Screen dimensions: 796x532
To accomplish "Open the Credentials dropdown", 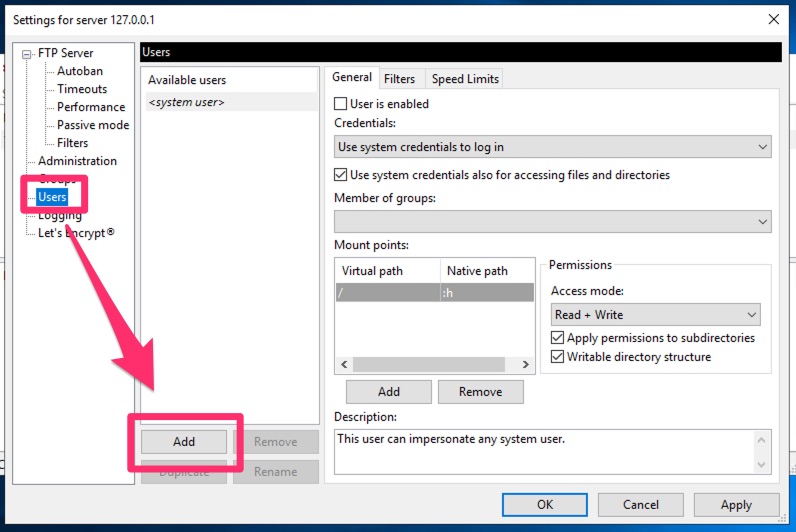I will 552,147.
